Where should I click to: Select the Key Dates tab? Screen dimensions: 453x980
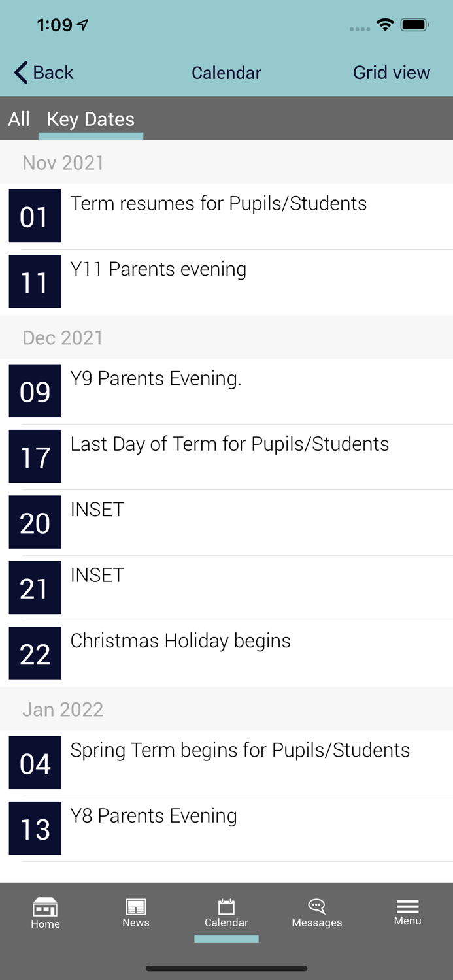click(x=90, y=119)
